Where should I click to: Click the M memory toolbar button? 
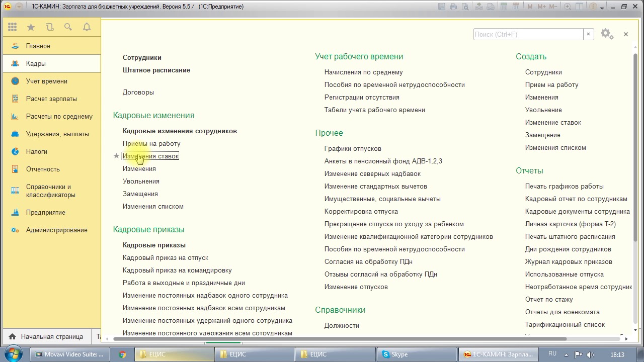pos(530,7)
